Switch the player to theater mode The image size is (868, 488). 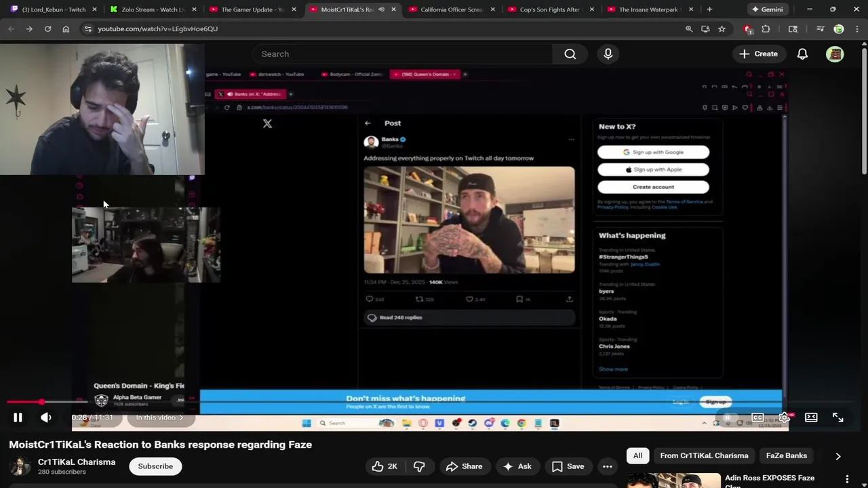pyautogui.click(x=811, y=418)
